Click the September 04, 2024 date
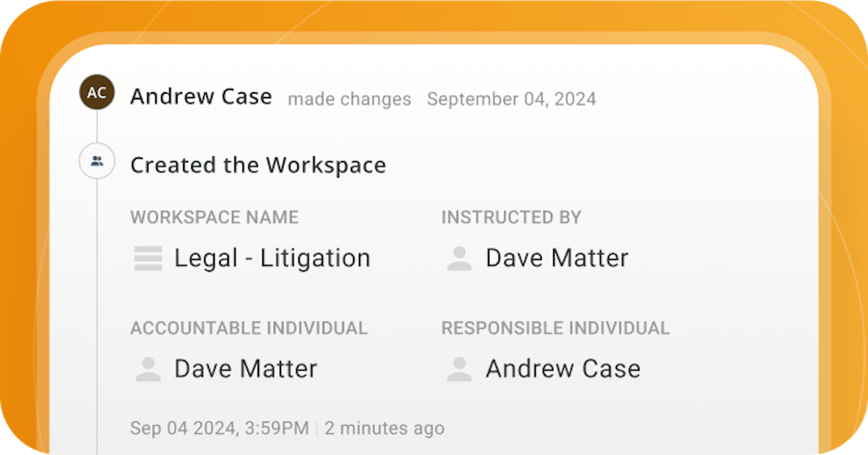 (512, 99)
